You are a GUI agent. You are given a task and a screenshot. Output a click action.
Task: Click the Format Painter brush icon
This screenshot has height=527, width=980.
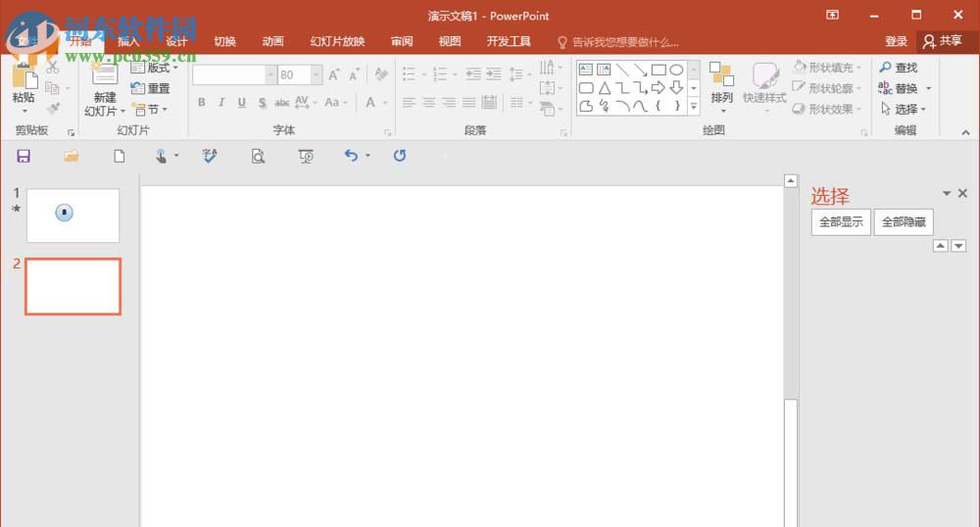(53, 109)
